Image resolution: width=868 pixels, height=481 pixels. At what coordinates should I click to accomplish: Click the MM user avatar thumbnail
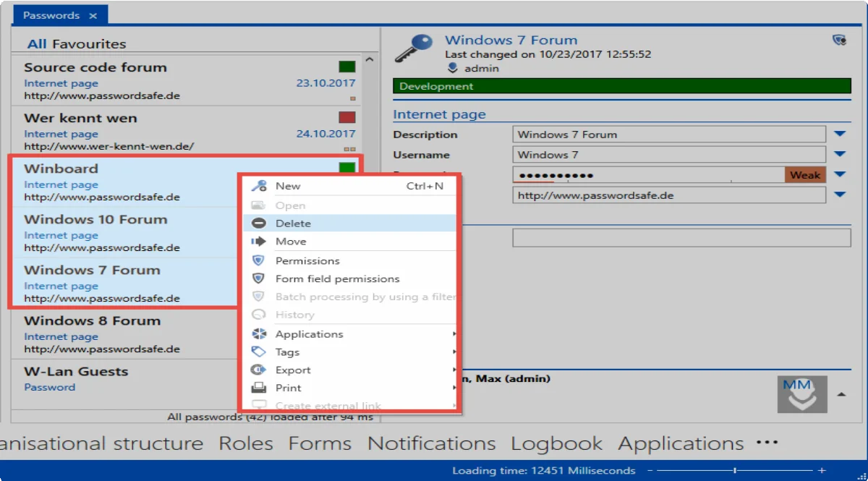tap(802, 394)
